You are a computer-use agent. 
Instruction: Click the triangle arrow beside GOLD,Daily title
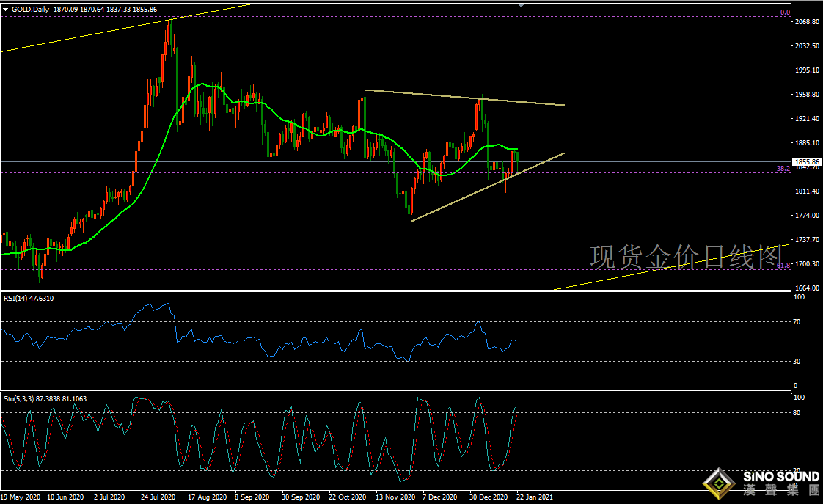click(x=5, y=7)
